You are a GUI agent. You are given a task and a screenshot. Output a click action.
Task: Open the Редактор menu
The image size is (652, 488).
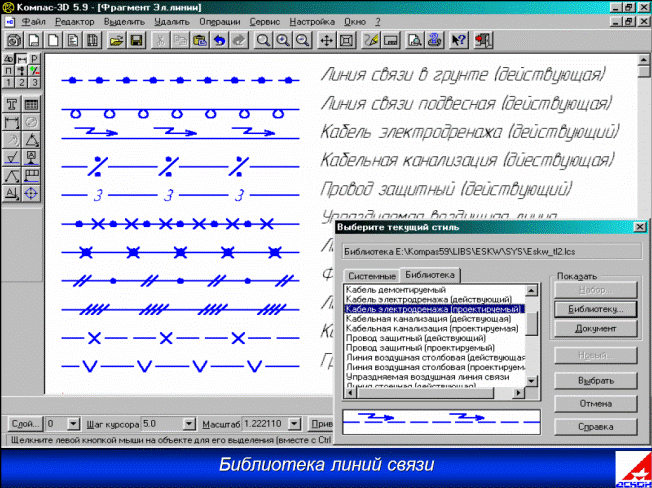click(x=75, y=22)
